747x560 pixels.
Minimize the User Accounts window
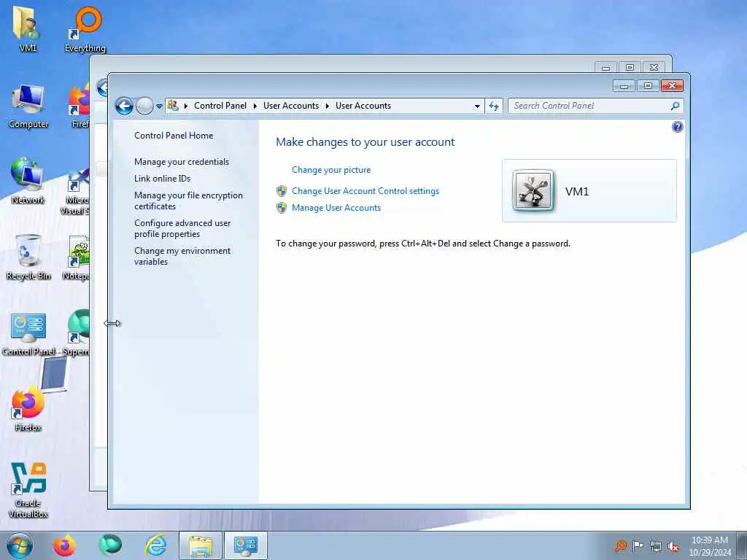624,86
